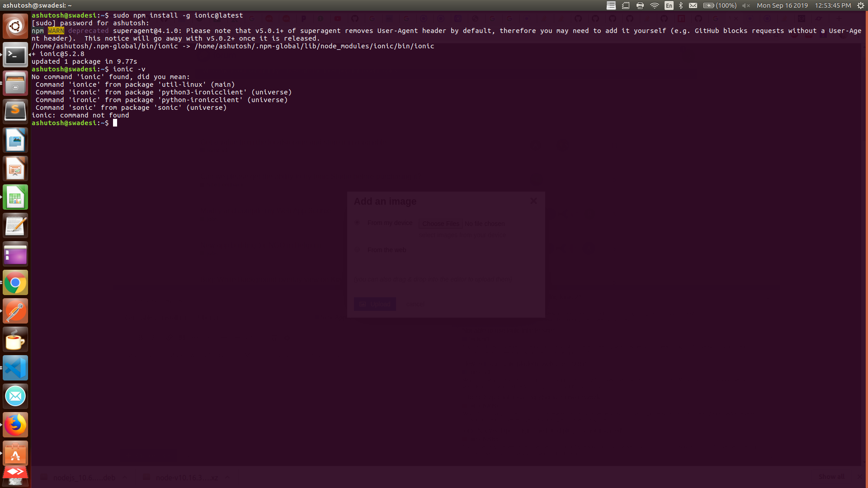The height and width of the screenshot is (488, 868).
Task: Open the battery 100% indicator menu
Action: coord(720,5)
